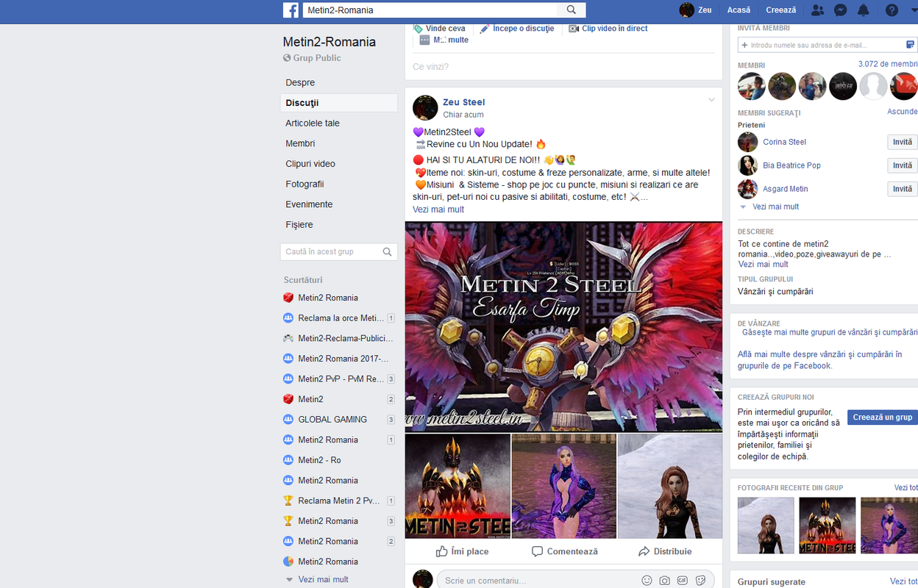Click Zeu profile avatar in top bar
918x588 pixels.
click(x=686, y=10)
